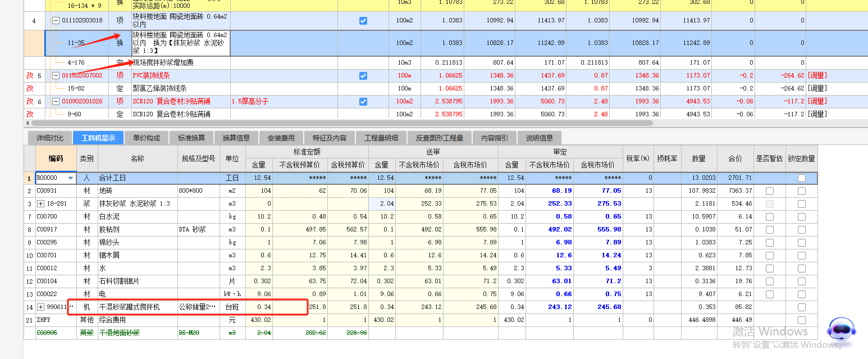Image resolution: width=868 pixels, height=359 pixels.
Task: Open the R00000 code dropdown arrow
Action: [x=70, y=178]
